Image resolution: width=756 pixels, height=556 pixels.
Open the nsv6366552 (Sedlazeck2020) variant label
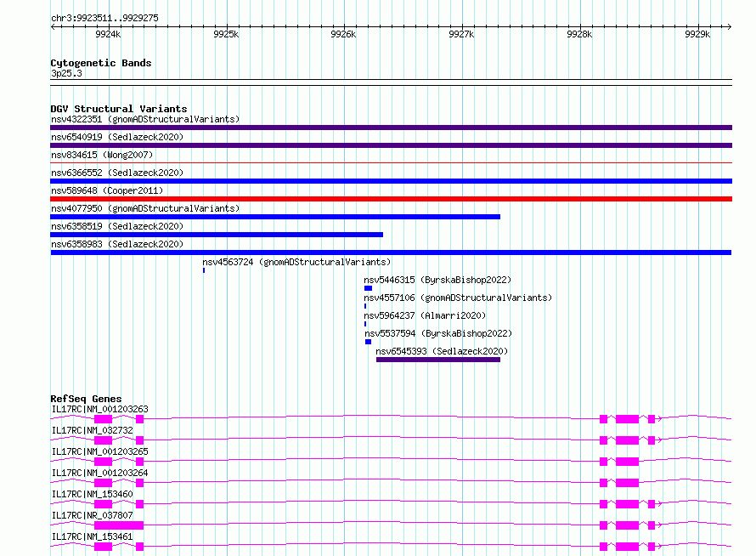coord(117,173)
